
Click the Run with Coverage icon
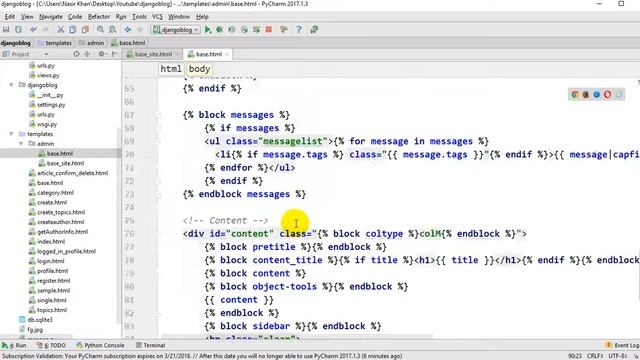coord(232,29)
